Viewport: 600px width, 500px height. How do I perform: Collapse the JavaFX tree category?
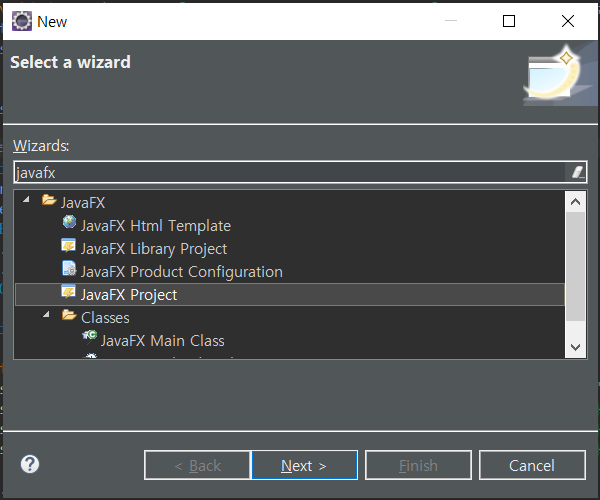click(26, 199)
